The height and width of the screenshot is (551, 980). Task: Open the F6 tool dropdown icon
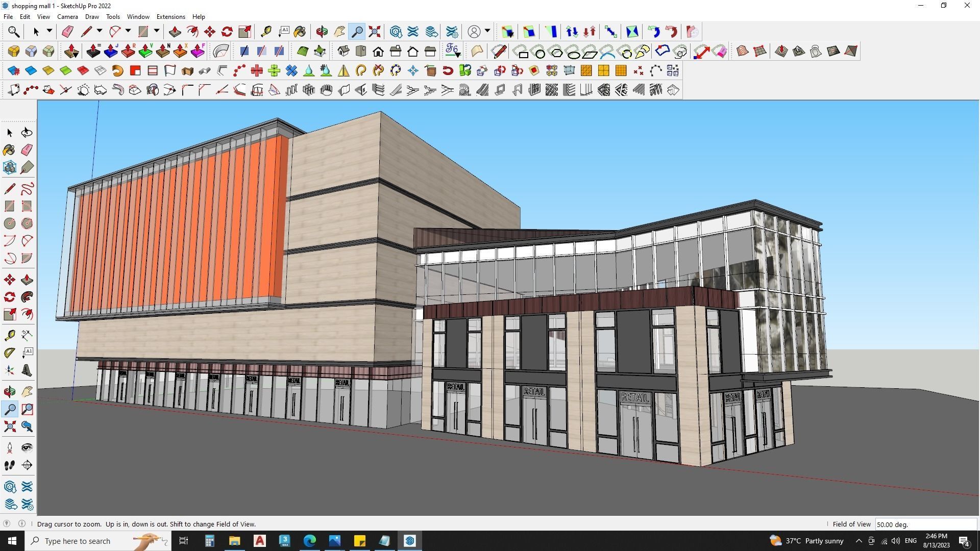(x=453, y=51)
